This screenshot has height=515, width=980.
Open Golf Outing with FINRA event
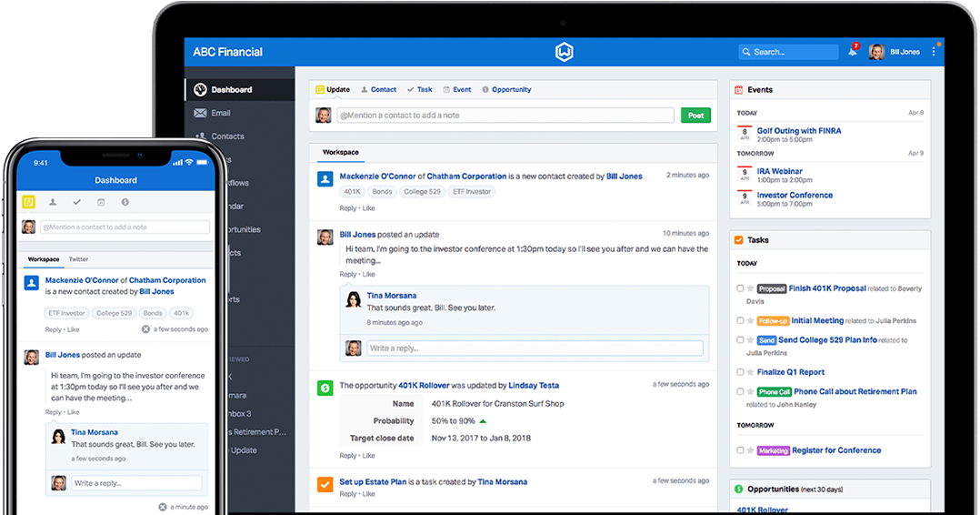click(x=799, y=131)
